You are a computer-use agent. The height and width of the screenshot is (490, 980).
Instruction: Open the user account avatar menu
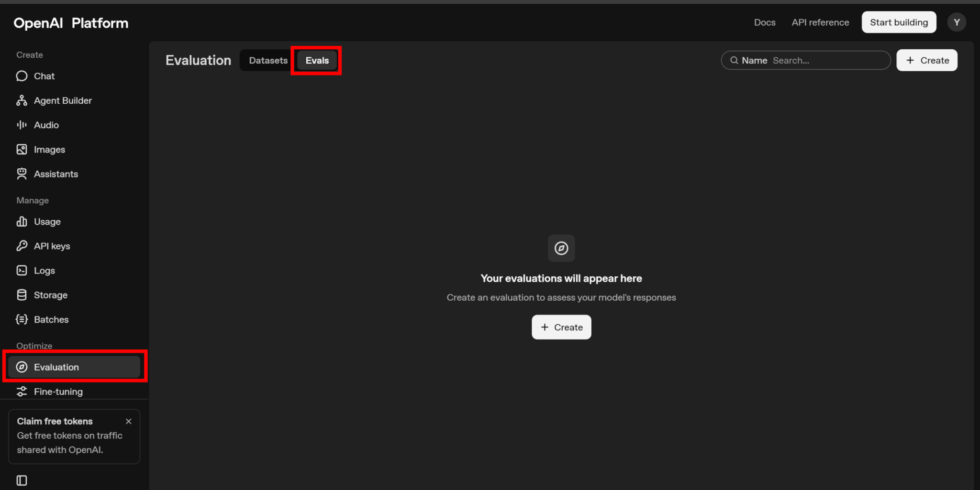pos(957,22)
